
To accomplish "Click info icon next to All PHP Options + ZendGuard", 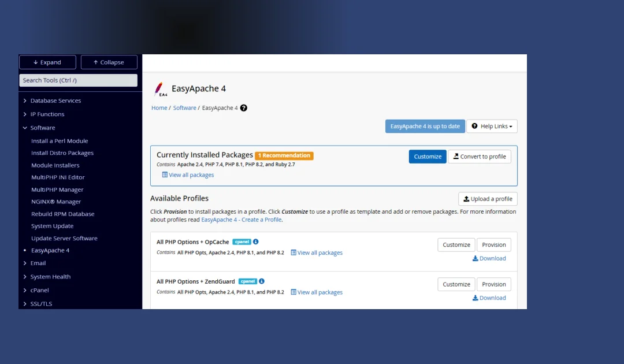I will point(262,281).
